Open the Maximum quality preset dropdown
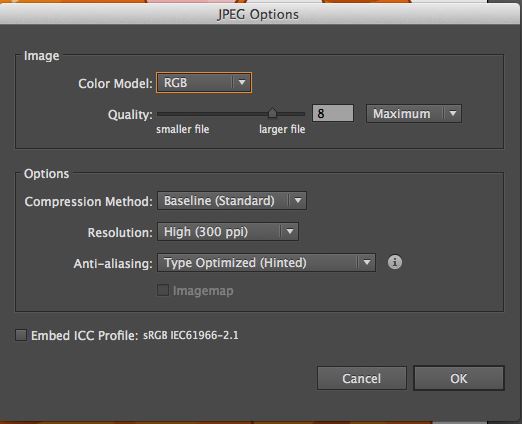The image size is (522, 424). (414, 114)
